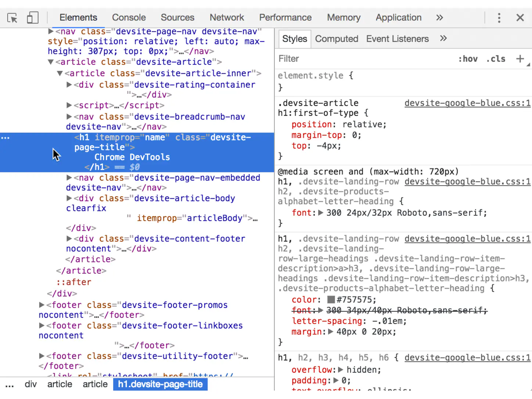Expand the overflow hidden shorthand
This screenshot has height=399, width=532.
pos(341,370)
